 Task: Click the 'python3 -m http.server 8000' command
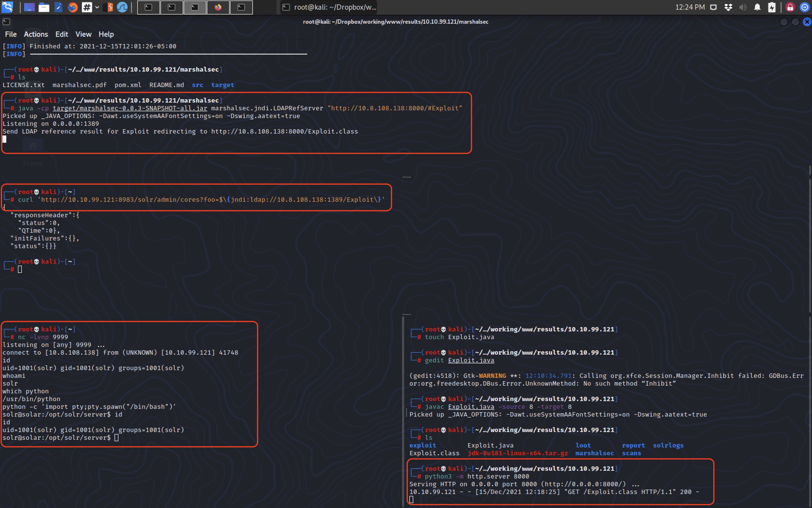[477, 476]
